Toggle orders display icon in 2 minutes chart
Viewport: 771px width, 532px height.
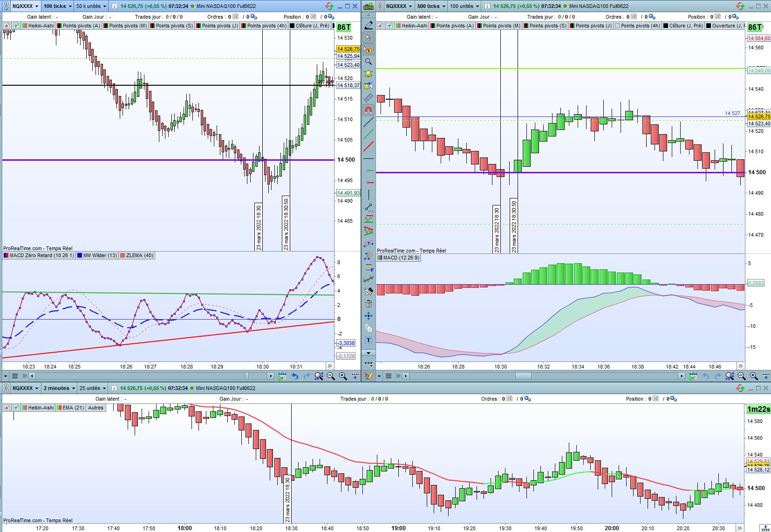(x=510, y=399)
